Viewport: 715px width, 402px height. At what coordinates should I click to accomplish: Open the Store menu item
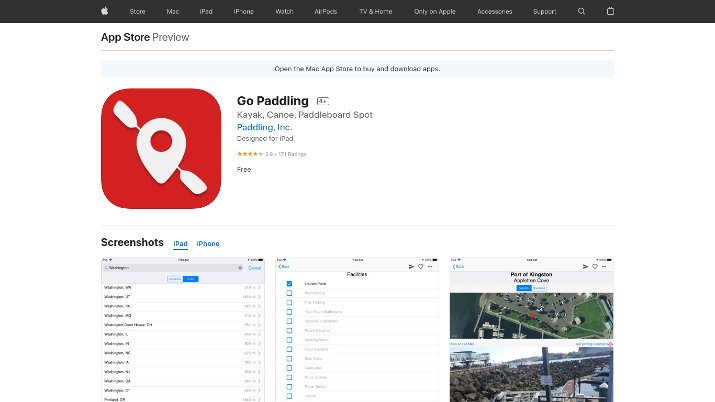click(137, 11)
